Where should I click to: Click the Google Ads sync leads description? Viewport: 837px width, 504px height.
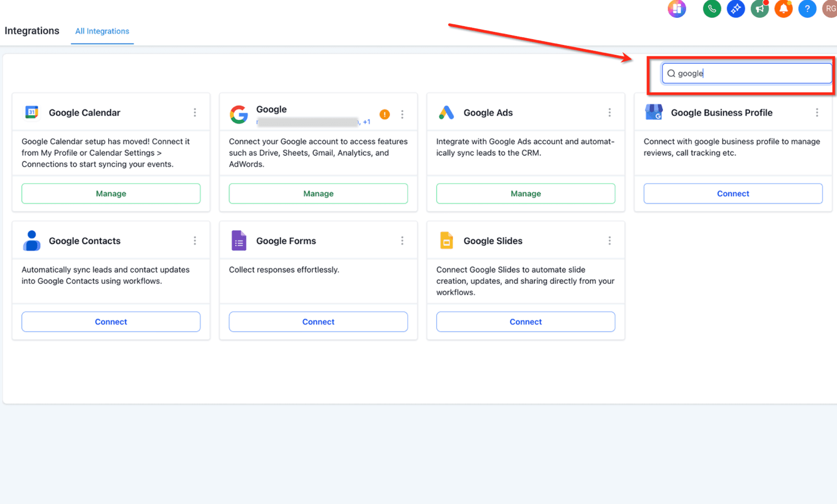click(x=525, y=147)
